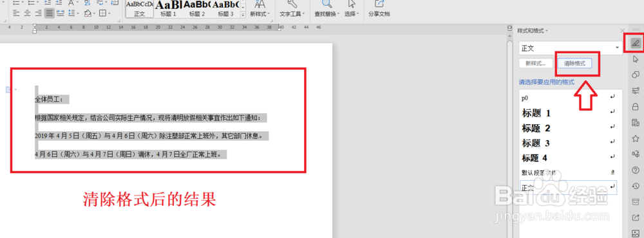The width and height of the screenshot is (644, 238).
Task: Toggle justified alignment button
Action: tap(50, 14)
